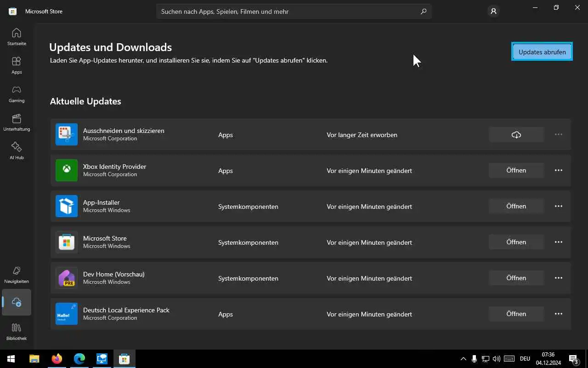This screenshot has height=368, width=588.
Task: Switch input language via DEU indicator
Action: 525,359
